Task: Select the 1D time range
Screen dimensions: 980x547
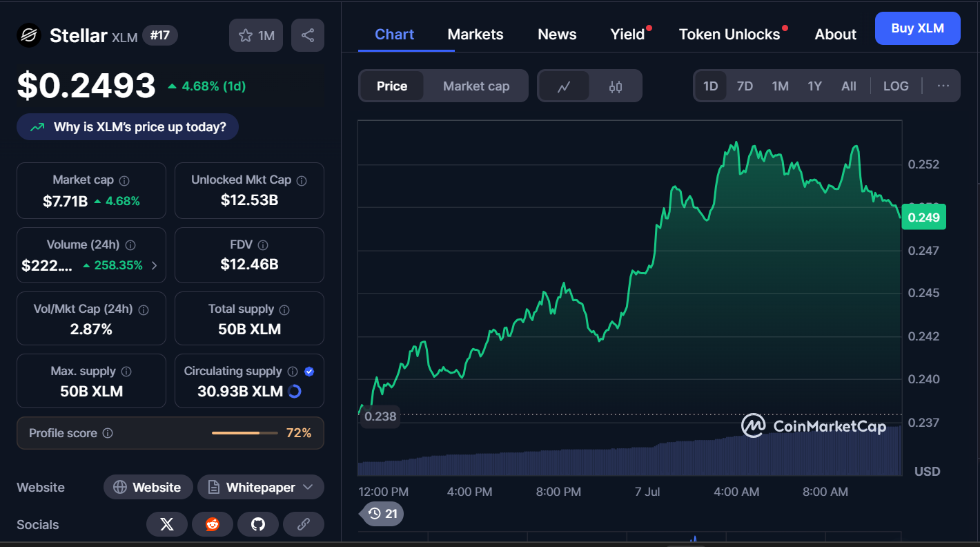Action: pyautogui.click(x=710, y=86)
